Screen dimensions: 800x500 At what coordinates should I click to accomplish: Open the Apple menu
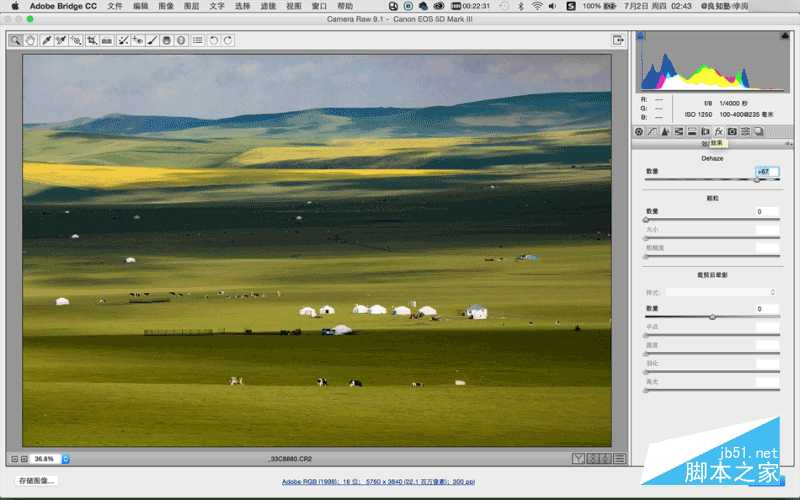point(15,6)
